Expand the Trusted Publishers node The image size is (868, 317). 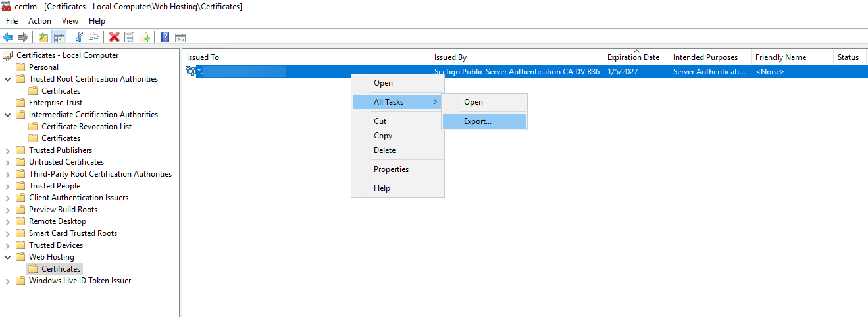point(8,150)
